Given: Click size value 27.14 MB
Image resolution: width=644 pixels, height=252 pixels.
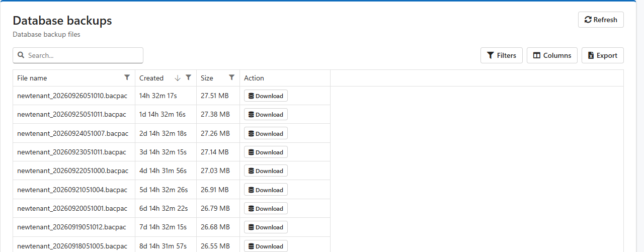Looking at the screenshot, I should point(215,152).
